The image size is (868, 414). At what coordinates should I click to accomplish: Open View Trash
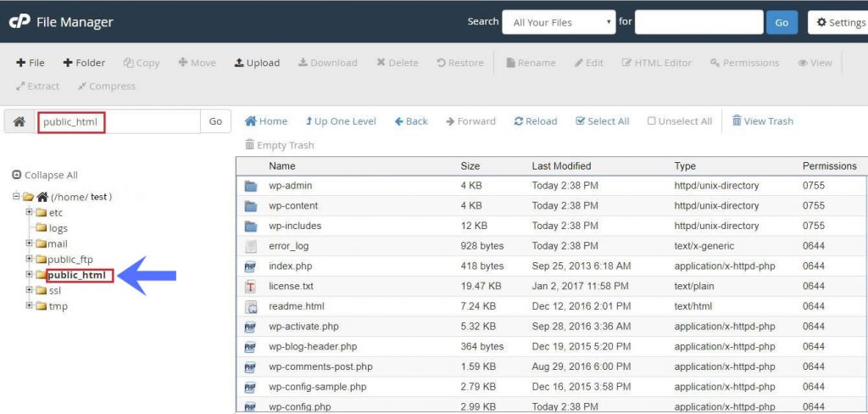click(x=762, y=121)
